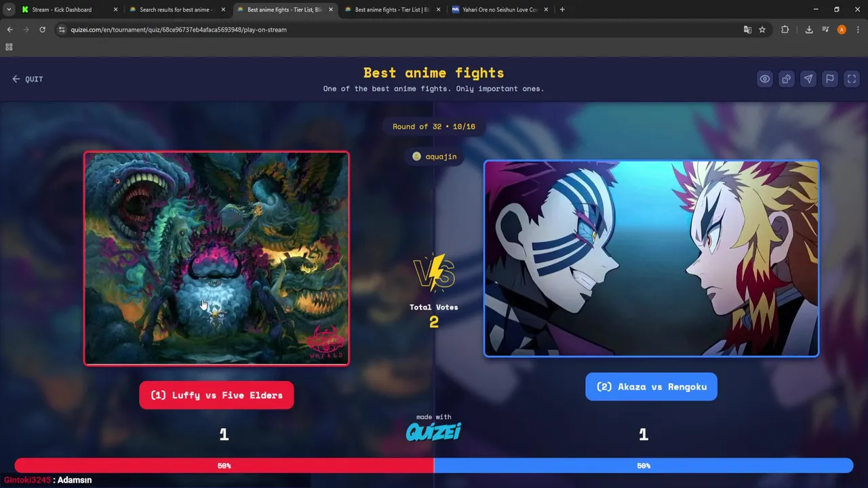Click Gintoki3245 chat message

(47, 480)
